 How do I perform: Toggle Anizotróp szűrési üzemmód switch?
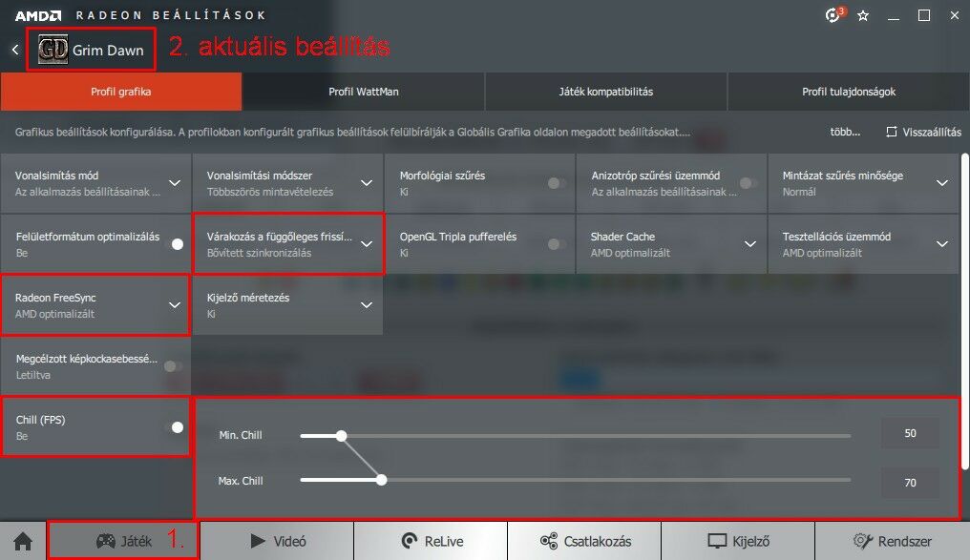[749, 183]
